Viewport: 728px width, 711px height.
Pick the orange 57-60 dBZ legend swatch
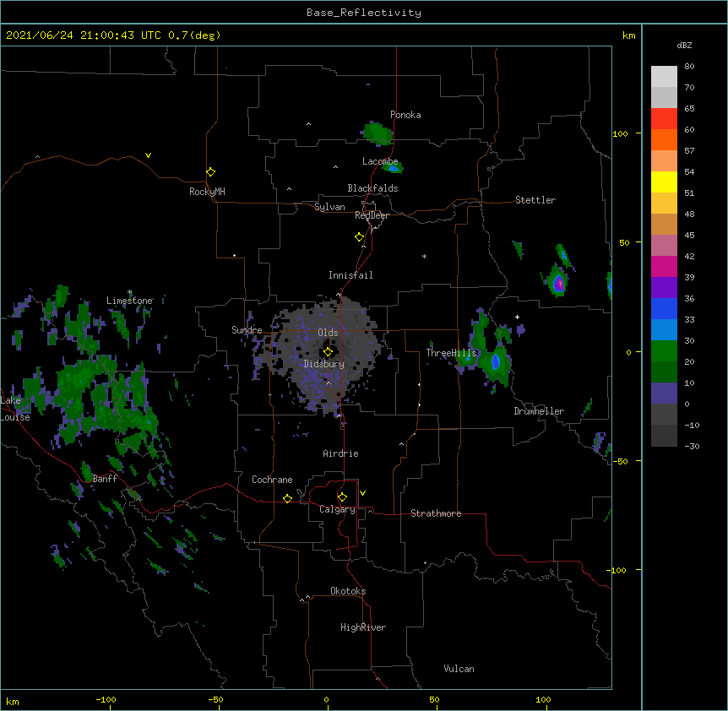[x=664, y=139]
